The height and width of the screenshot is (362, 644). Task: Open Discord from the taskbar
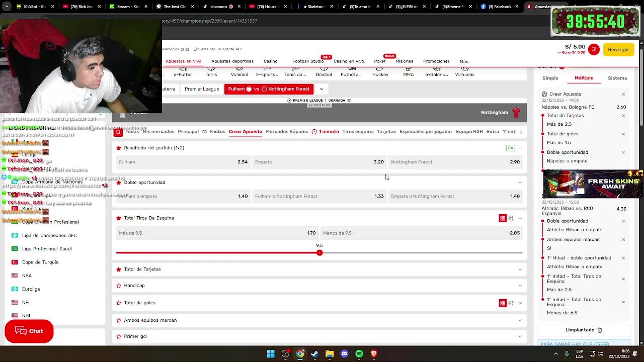tap(344, 353)
